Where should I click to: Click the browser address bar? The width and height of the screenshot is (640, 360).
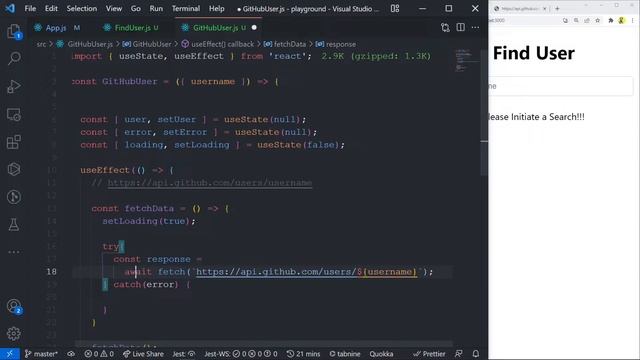[524, 20]
